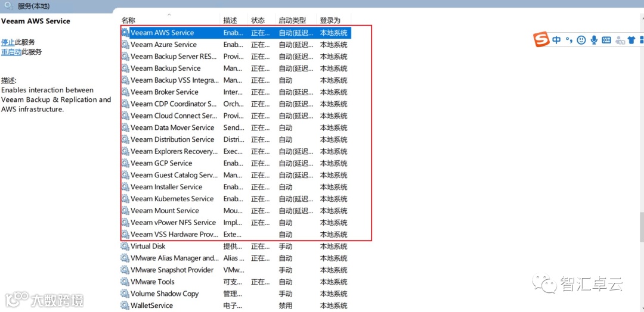Click the gear icon beside Virtual Disk
The width and height of the screenshot is (644, 312).
125,247
